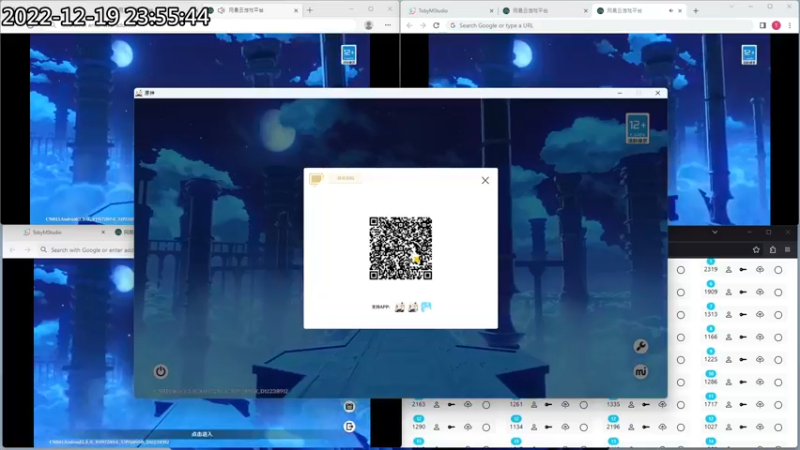800x450 pixels.
Task: Focus the 'Search Google or type a URL' bar
Action: coord(599,25)
